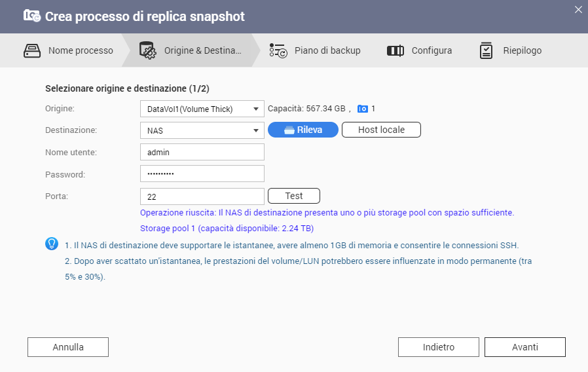Click the Annulla button

pos(68,347)
